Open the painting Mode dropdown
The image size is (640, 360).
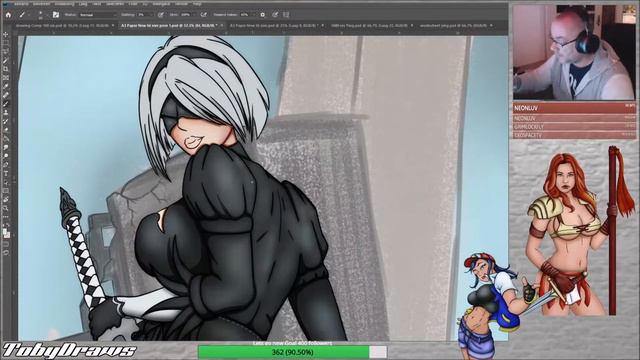click(x=98, y=15)
